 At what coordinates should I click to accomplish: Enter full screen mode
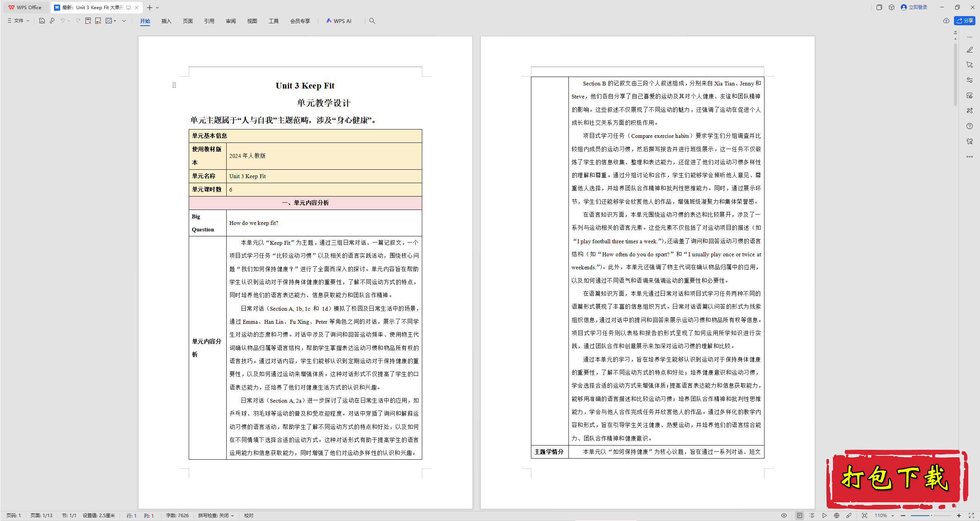(x=971, y=516)
